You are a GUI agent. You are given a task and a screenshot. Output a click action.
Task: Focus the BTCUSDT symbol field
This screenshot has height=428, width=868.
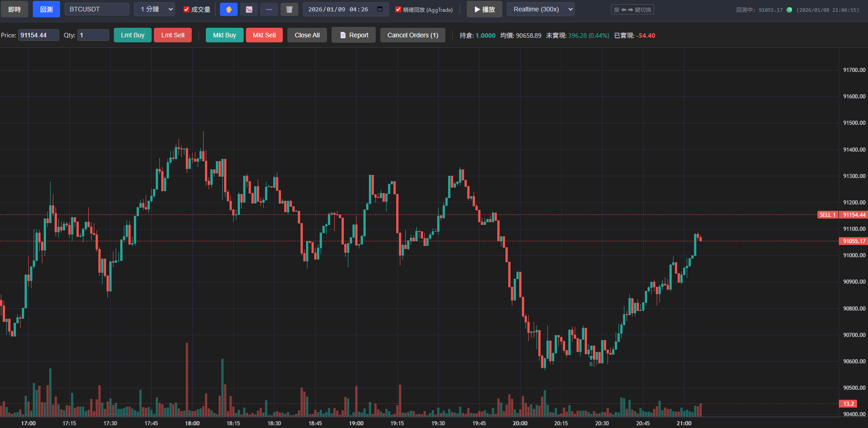(97, 9)
